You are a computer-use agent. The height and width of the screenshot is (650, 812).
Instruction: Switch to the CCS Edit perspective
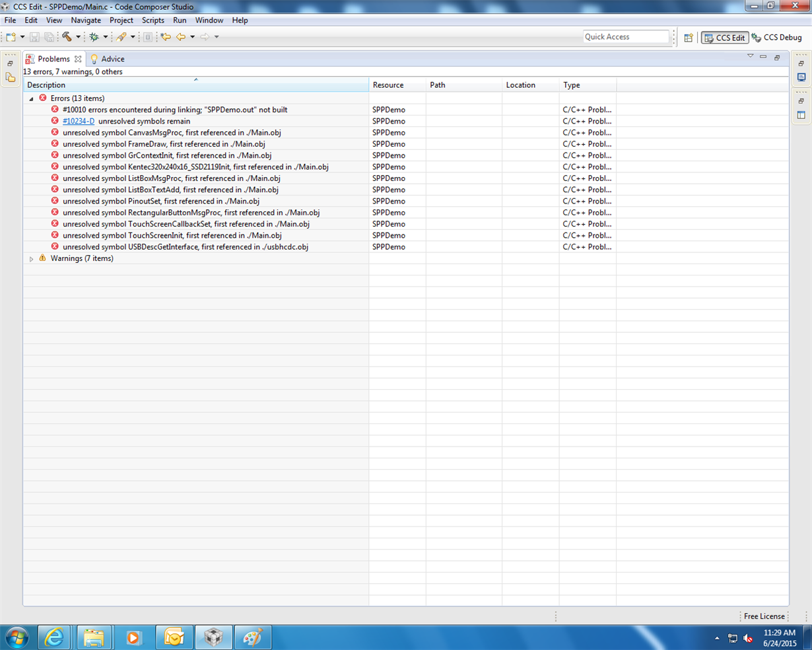pos(725,38)
